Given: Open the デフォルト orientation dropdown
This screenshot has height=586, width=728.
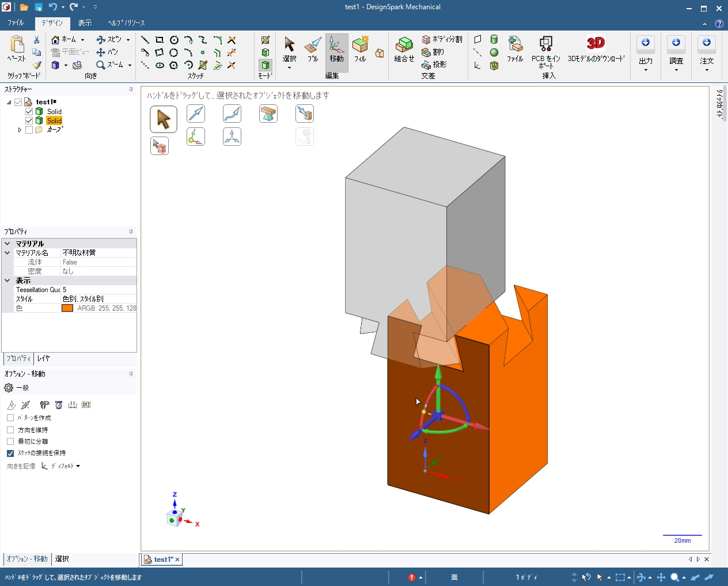Looking at the screenshot, I should (x=66, y=466).
